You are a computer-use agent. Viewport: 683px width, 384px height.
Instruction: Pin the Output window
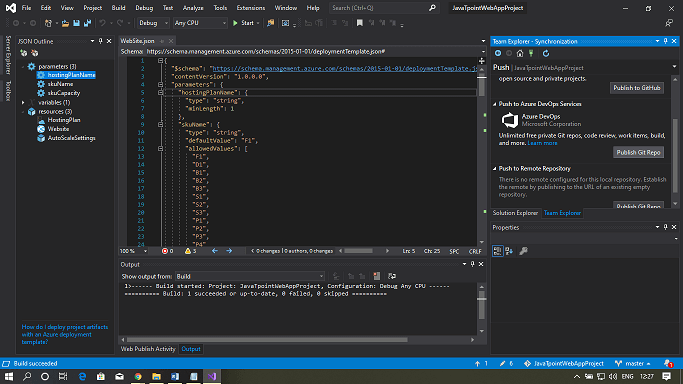(473, 264)
